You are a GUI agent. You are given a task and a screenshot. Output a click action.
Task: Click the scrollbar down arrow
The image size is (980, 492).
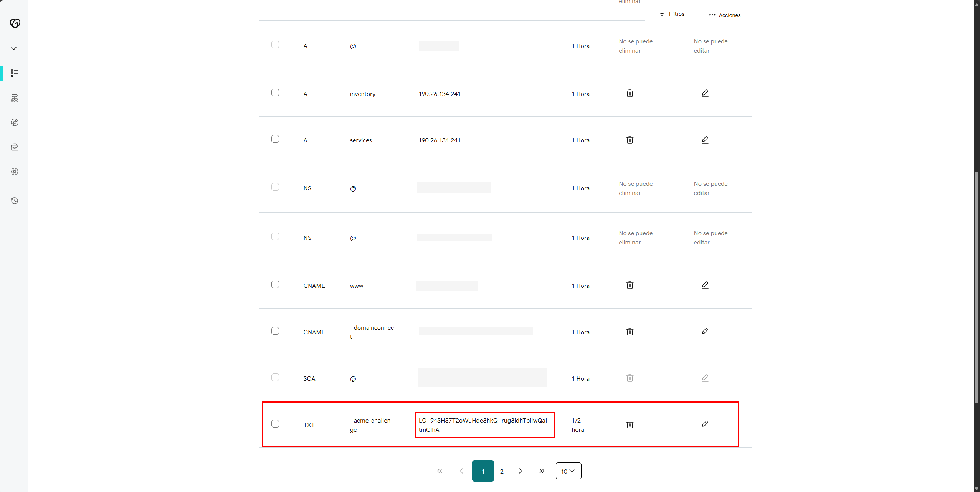[x=977, y=489]
